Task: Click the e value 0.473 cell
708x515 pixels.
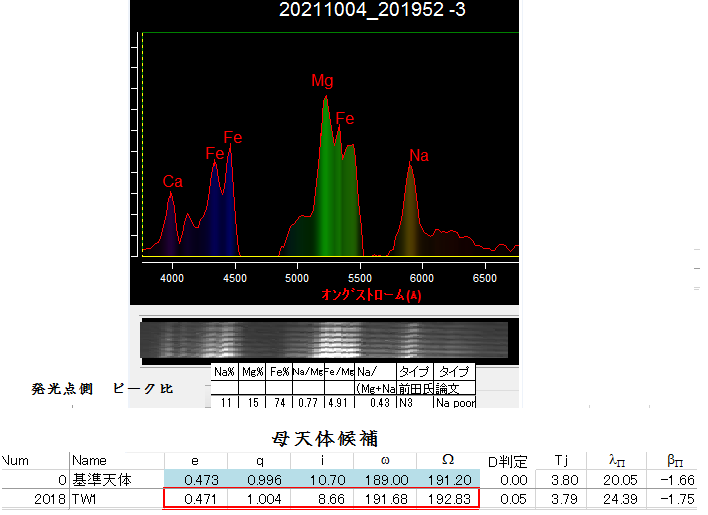Action: pos(196,479)
